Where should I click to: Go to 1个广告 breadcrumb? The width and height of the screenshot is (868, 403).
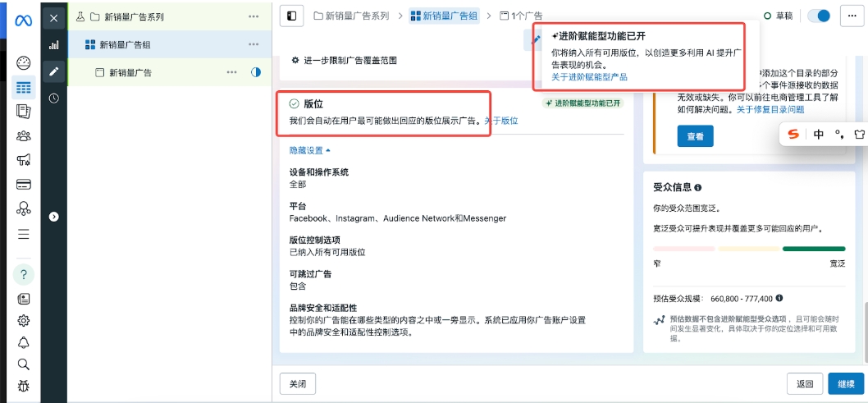click(x=521, y=16)
